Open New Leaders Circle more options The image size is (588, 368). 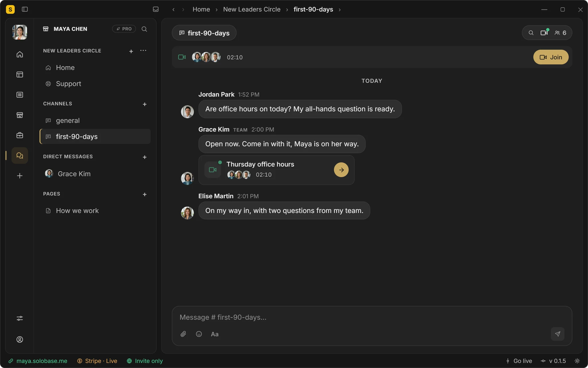pyautogui.click(x=143, y=51)
